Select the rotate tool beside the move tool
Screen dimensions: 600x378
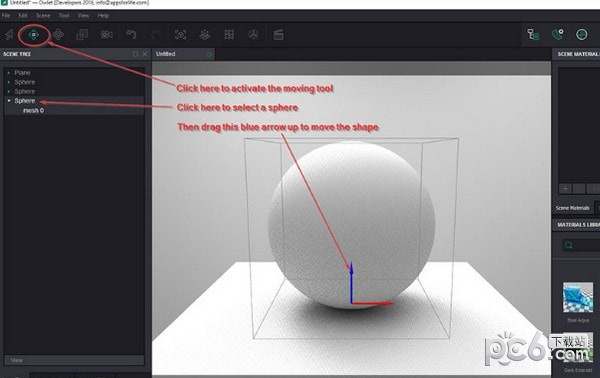point(58,35)
